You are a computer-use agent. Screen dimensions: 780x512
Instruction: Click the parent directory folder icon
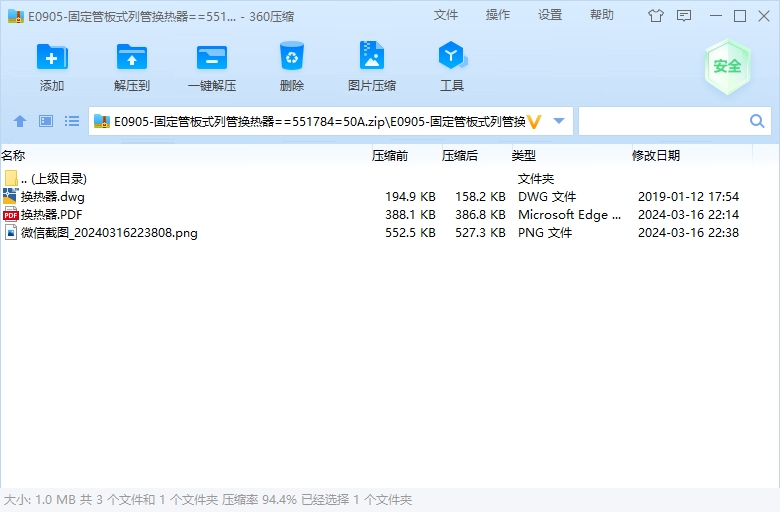click(x=11, y=178)
